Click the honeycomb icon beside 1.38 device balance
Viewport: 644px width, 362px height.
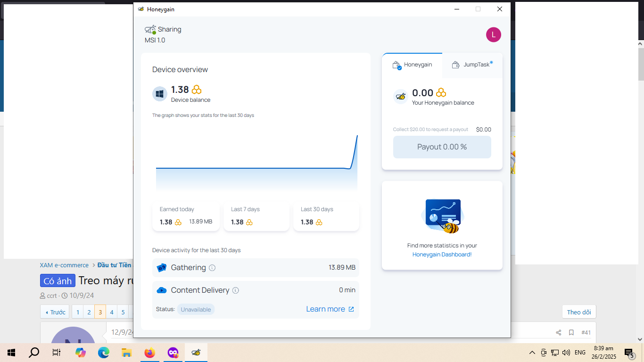(197, 90)
